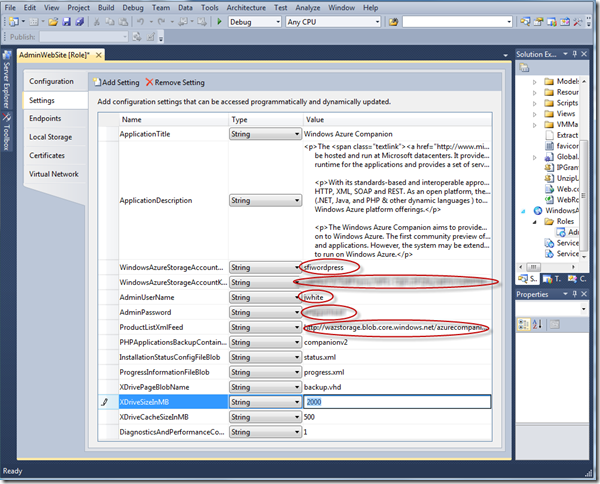Viewport: 600px width, 484px height.
Task: Click the Save All icon
Action: coord(79,22)
